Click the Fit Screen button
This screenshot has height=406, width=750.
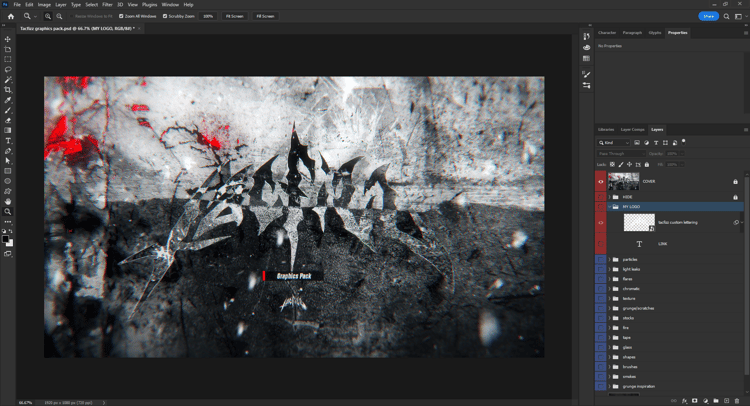(234, 16)
